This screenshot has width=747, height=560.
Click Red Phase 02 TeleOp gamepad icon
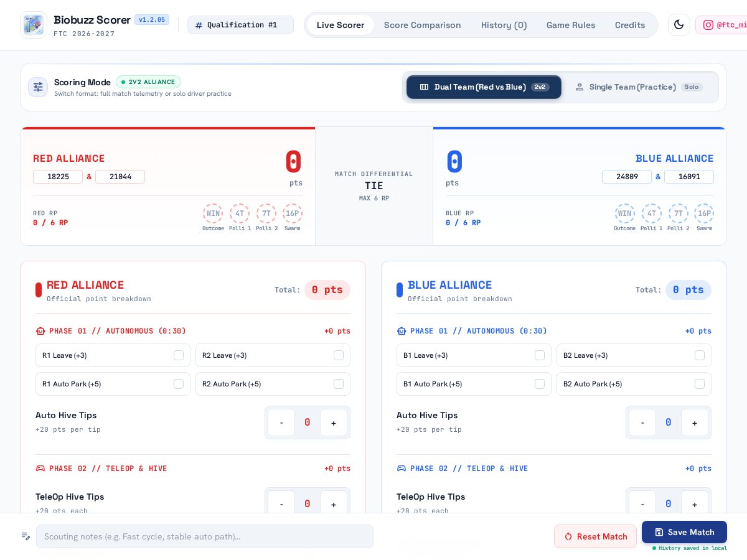(40, 469)
